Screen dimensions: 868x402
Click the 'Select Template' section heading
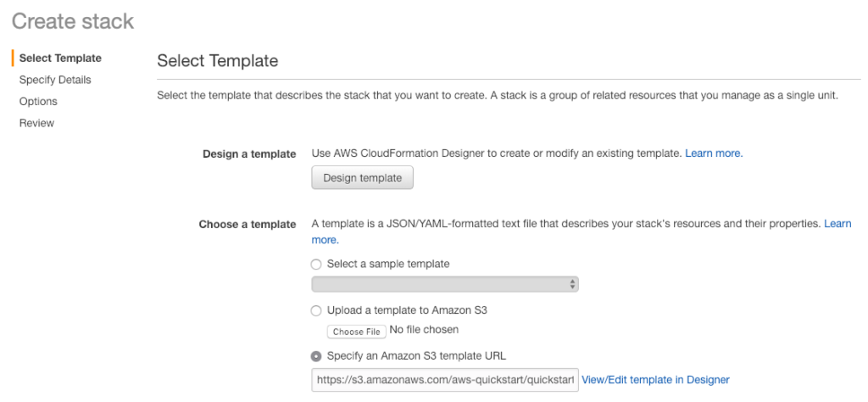pos(218,61)
